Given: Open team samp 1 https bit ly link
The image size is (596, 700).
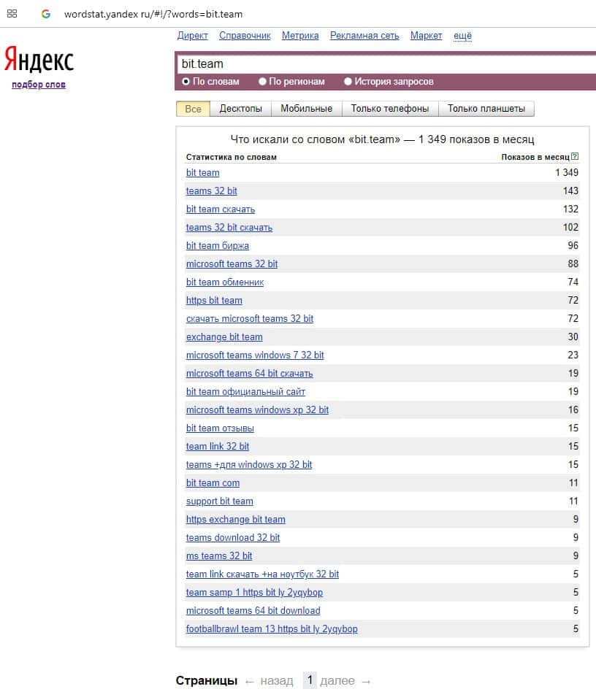Looking at the screenshot, I should pyautogui.click(x=254, y=593).
